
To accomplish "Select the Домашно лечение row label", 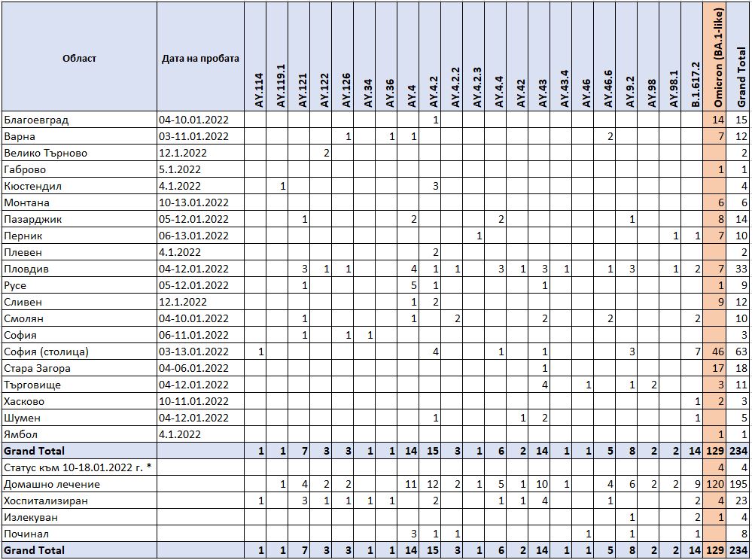I will point(51,484).
